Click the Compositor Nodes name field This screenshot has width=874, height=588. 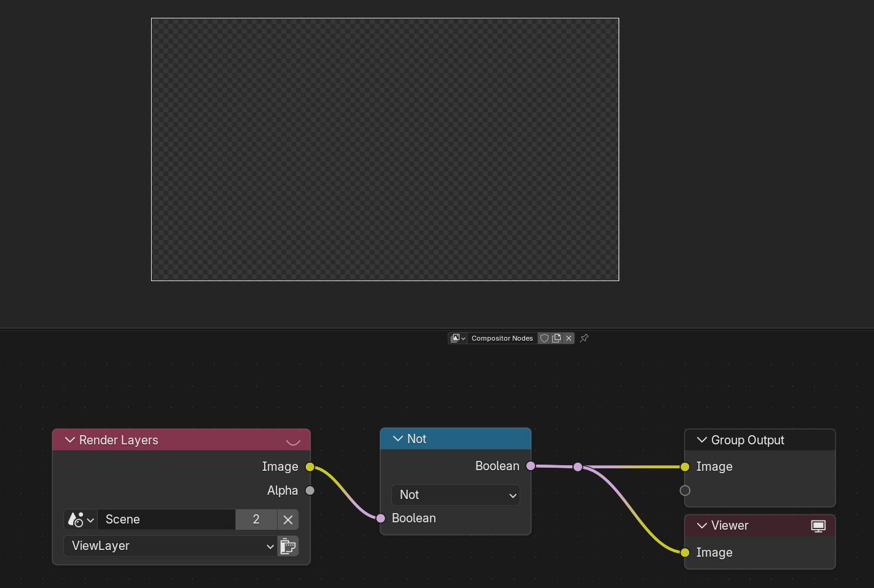(x=502, y=338)
